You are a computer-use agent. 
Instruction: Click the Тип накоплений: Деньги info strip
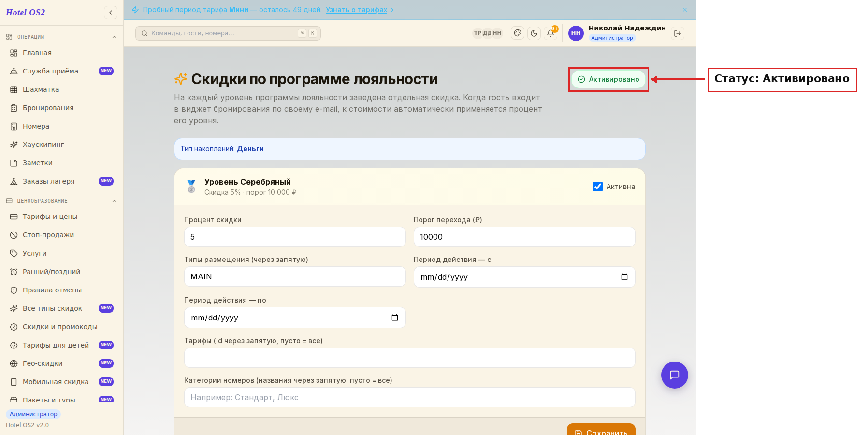click(x=410, y=149)
